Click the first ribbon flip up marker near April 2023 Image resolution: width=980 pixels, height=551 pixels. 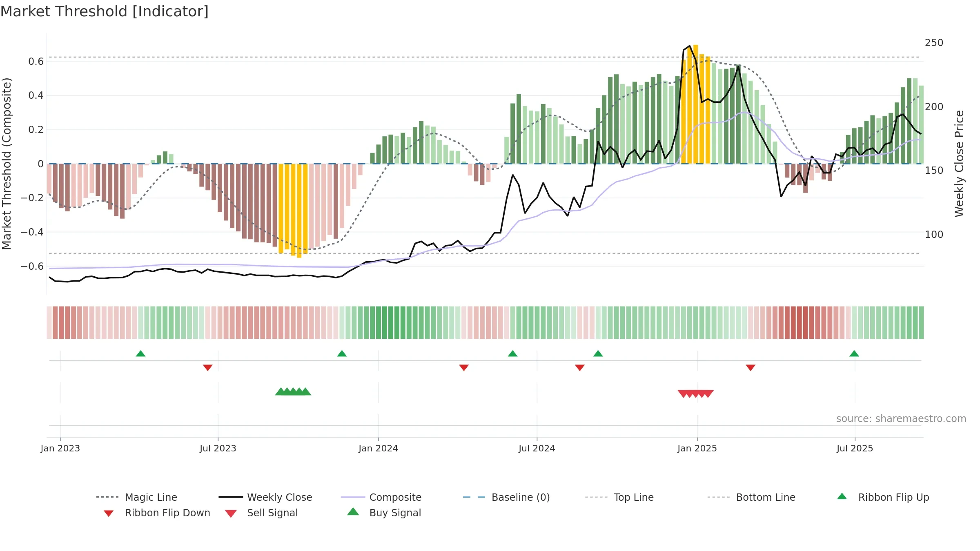pyautogui.click(x=140, y=353)
